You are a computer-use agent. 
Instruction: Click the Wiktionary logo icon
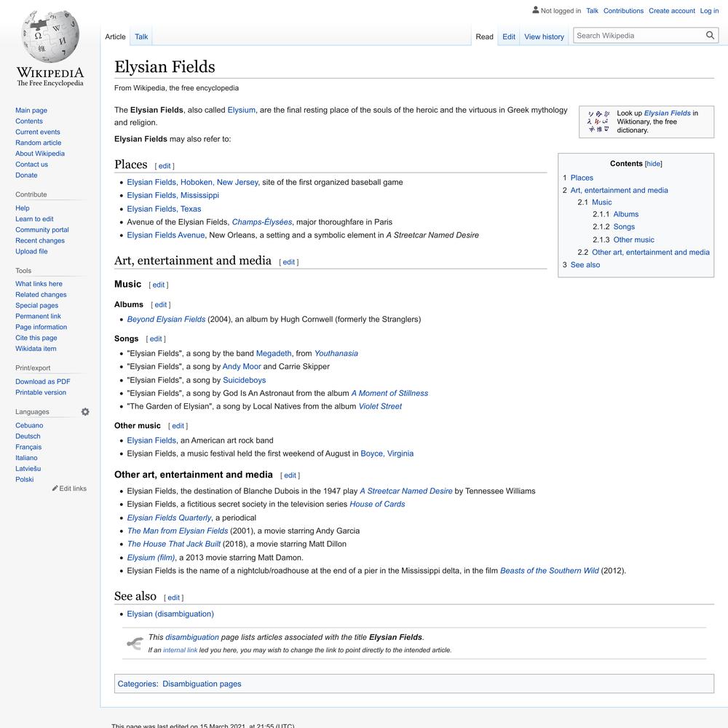click(x=598, y=122)
